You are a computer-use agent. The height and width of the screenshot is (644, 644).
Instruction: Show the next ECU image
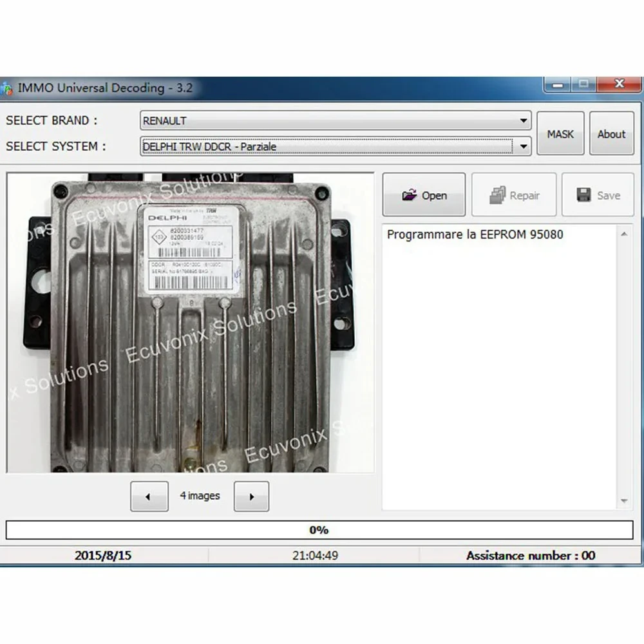coord(251,496)
